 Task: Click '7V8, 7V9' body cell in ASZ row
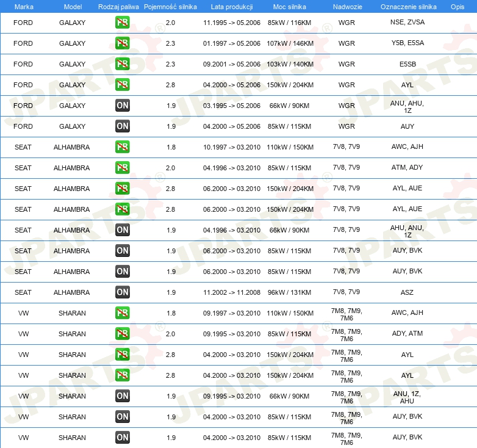coord(346,292)
